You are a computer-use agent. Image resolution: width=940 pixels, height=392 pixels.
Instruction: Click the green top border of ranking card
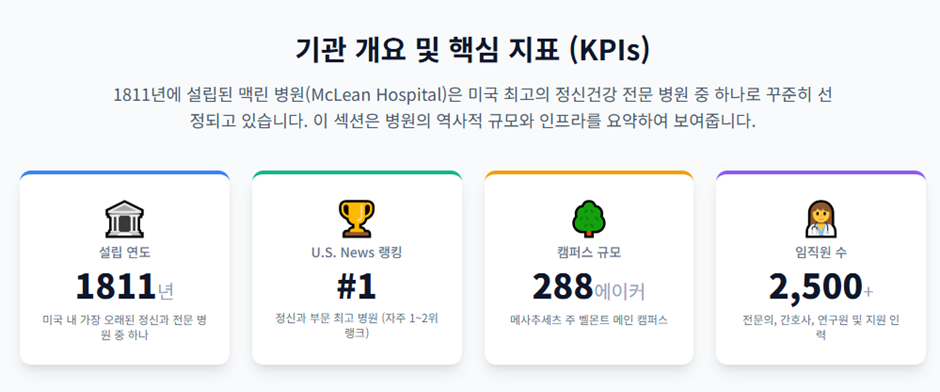click(357, 173)
